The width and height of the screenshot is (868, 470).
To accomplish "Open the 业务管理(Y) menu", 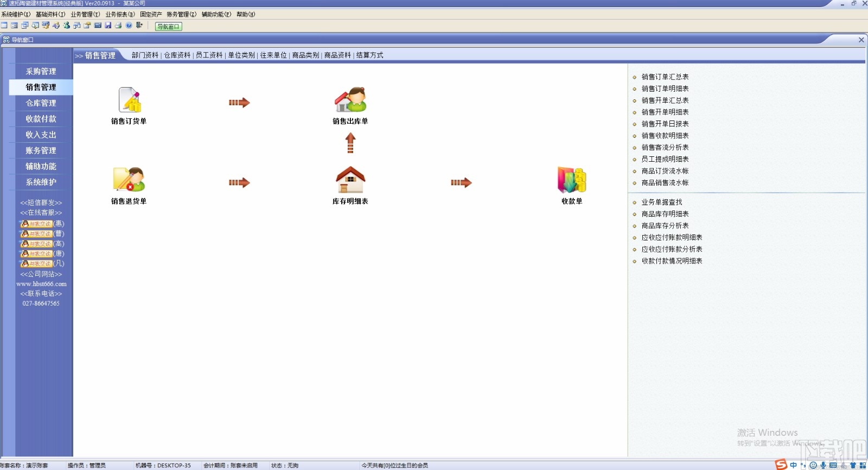I will coord(85,15).
